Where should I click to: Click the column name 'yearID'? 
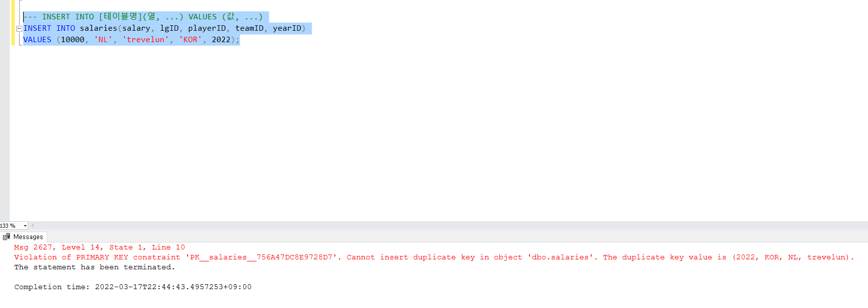[287, 28]
